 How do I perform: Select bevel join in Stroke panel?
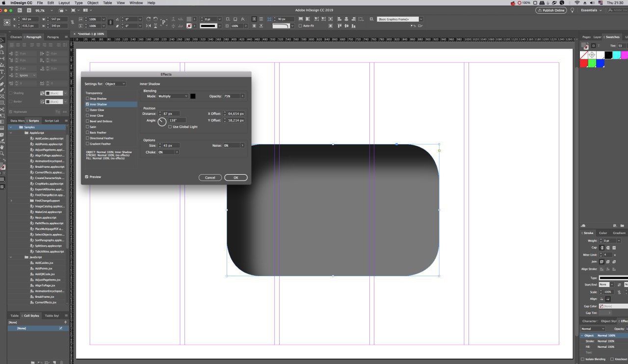[x=614, y=262]
